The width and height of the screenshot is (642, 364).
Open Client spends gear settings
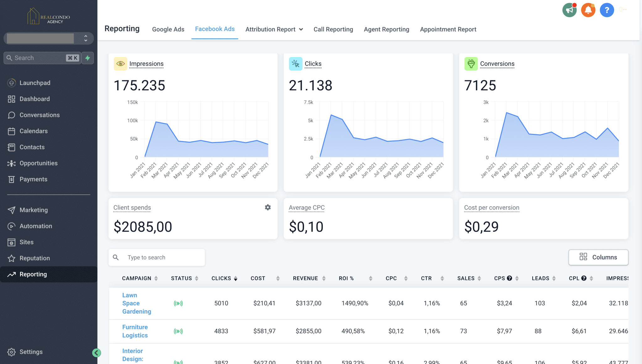point(268,207)
